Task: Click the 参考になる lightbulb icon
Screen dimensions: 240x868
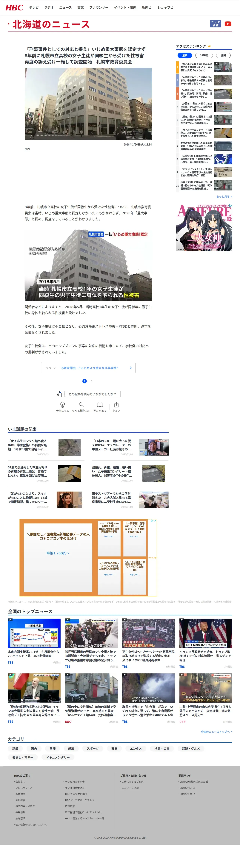Action: 62,405
